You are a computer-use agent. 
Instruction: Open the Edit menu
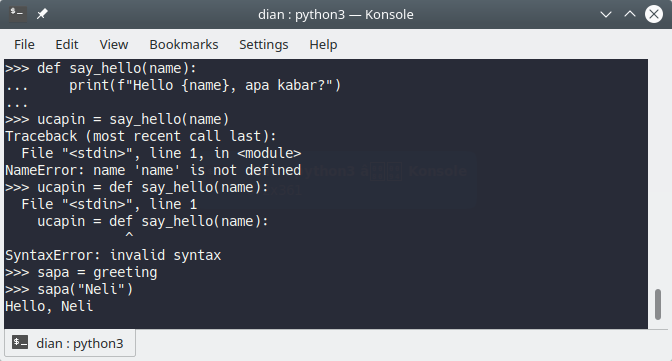click(x=67, y=45)
